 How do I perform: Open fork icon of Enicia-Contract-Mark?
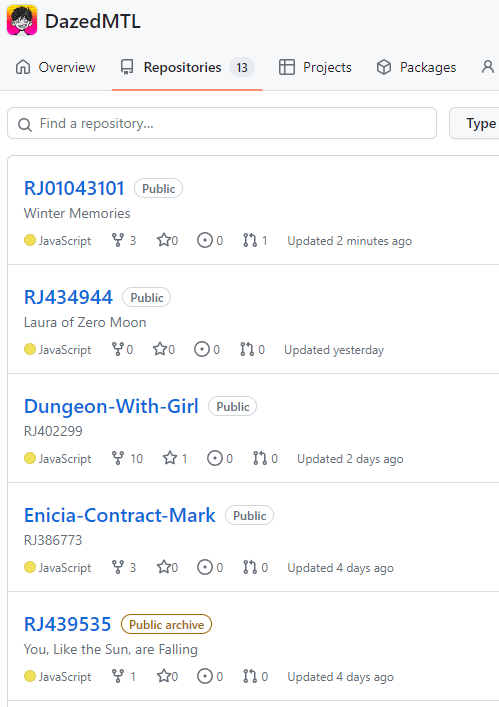point(118,568)
